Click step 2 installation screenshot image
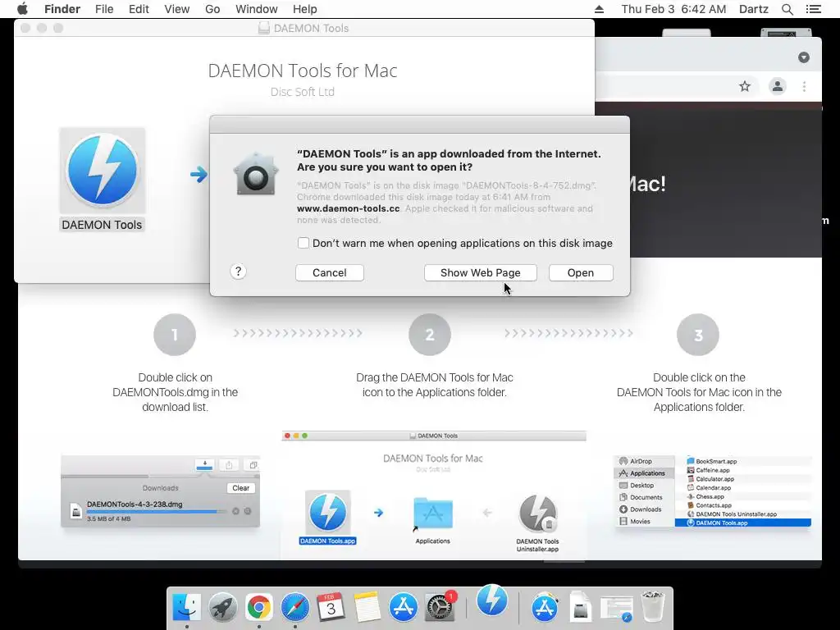The height and width of the screenshot is (630, 840). pyautogui.click(x=433, y=495)
